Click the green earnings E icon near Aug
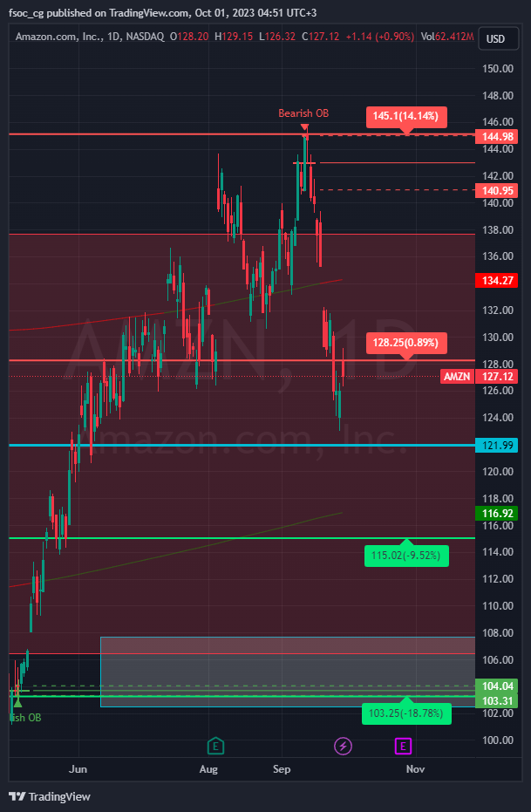The height and width of the screenshot is (812, 531). point(215,747)
